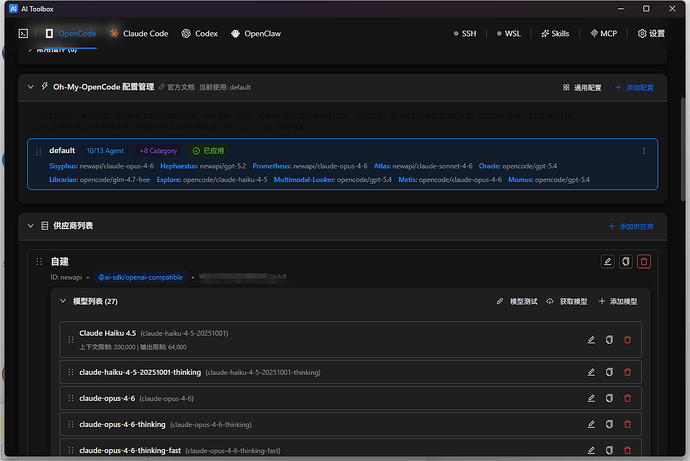Click the 10/13 Agent badge
This screenshot has width=690, height=461.
tap(105, 151)
